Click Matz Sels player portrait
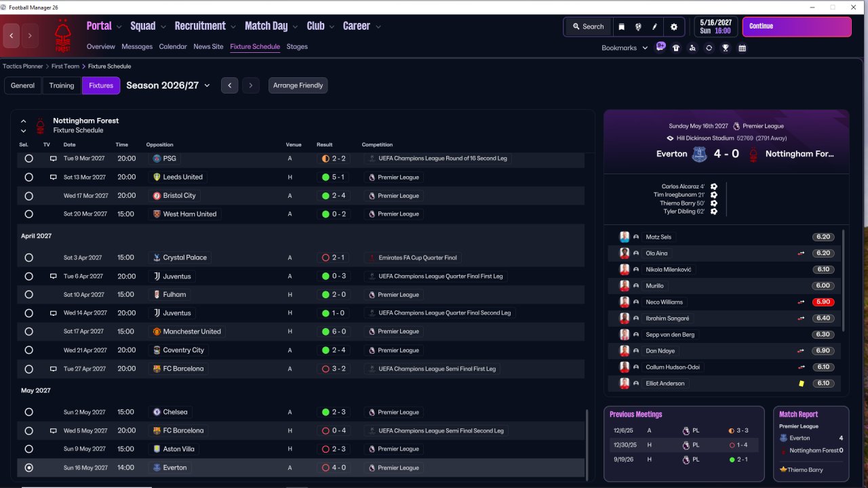 (x=625, y=237)
